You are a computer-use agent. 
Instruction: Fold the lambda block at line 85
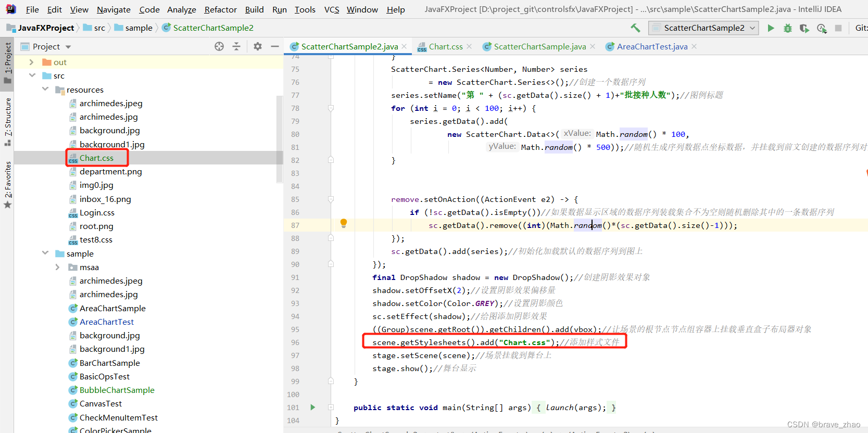tap(331, 199)
